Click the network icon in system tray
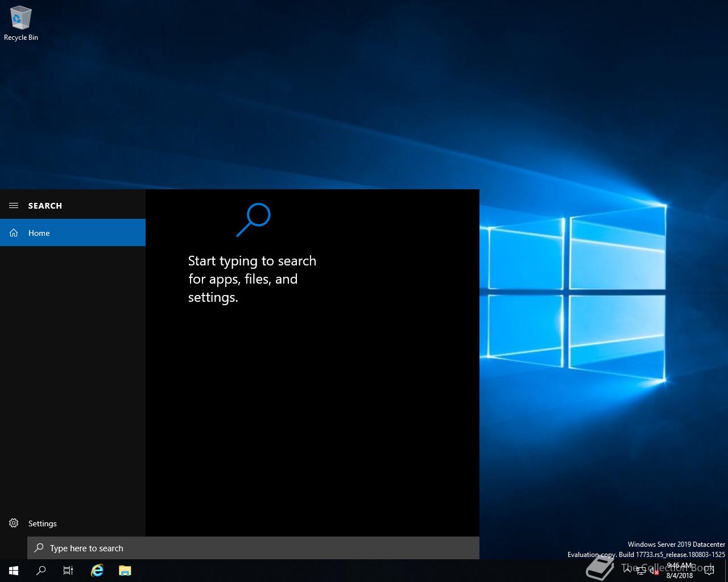The image size is (728, 582). [641, 571]
